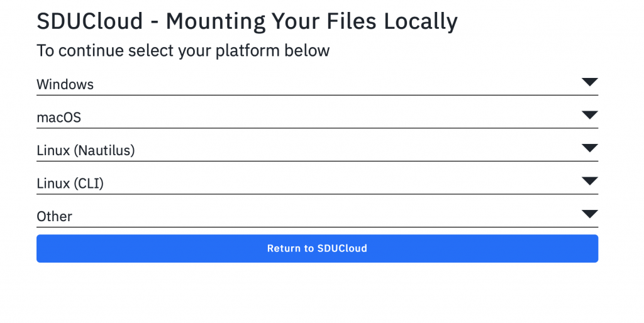The width and height of the screenshot is (644, 323).
Task: Click the arrow icon for Linux (Nautilus)
Action: 589,148
